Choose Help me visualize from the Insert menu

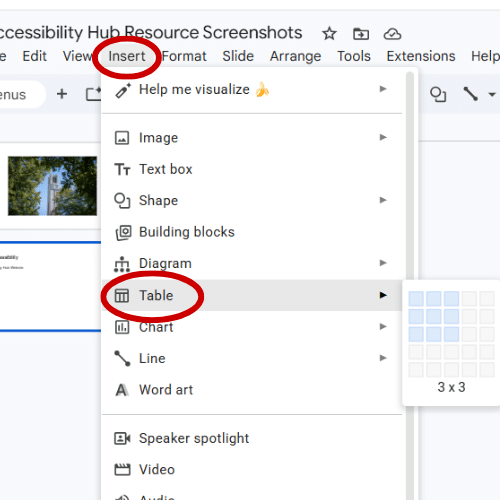(x=252, y=89)
